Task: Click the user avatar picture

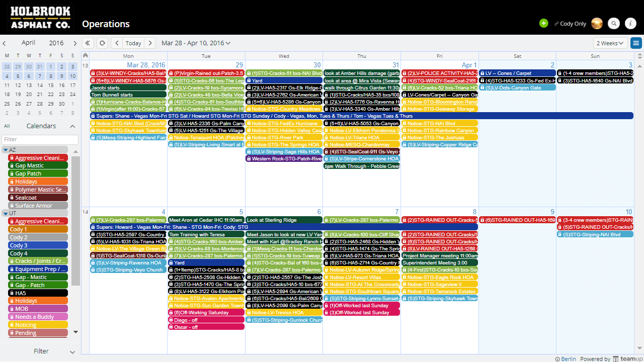Action: click(x=597, y=23)
